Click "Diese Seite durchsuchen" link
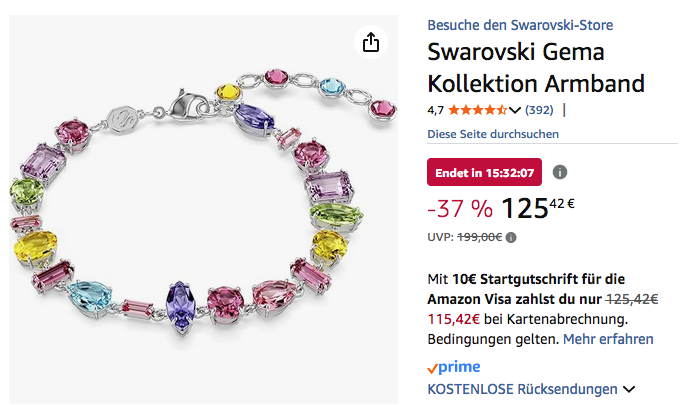The image size is (685, 405). pos(493,134)
